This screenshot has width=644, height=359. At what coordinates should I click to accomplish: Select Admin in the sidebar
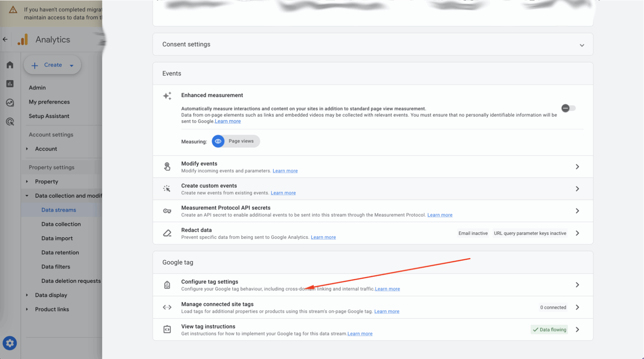pyautogui.click(x=37, y=88)
